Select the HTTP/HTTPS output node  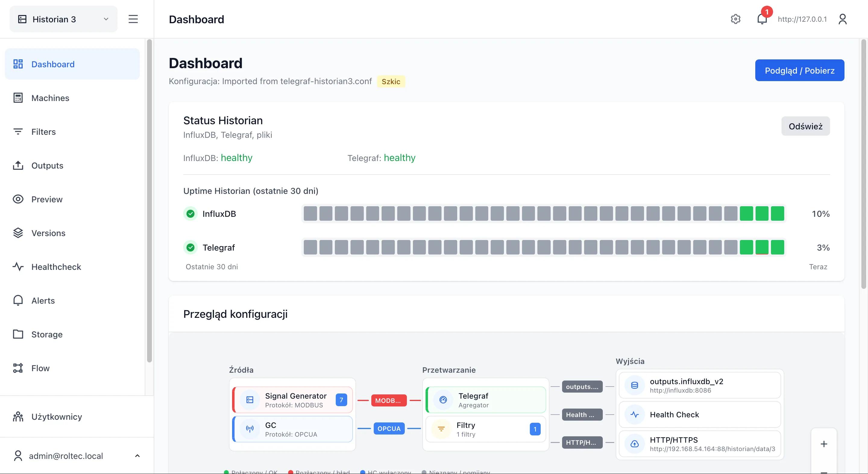[x=700, y=444]
